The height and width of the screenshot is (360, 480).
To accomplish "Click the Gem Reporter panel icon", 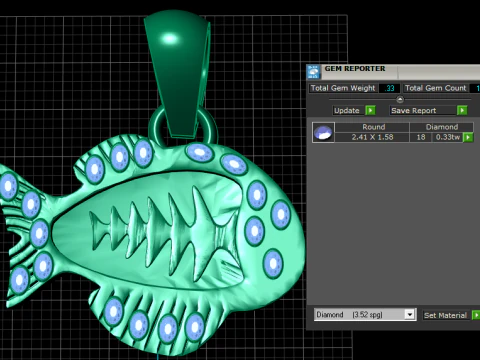I will (x=314, y=72).
